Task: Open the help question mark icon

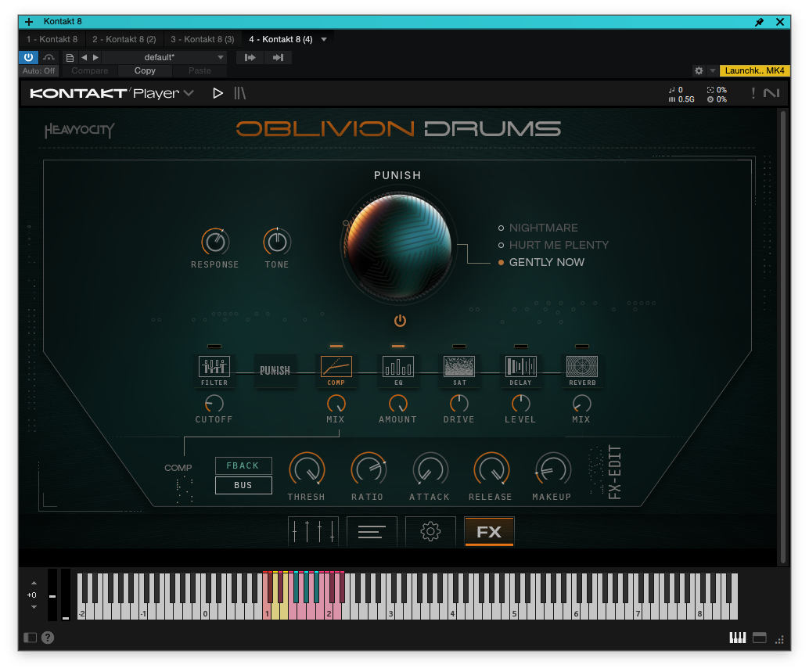Action: point(48,638)
